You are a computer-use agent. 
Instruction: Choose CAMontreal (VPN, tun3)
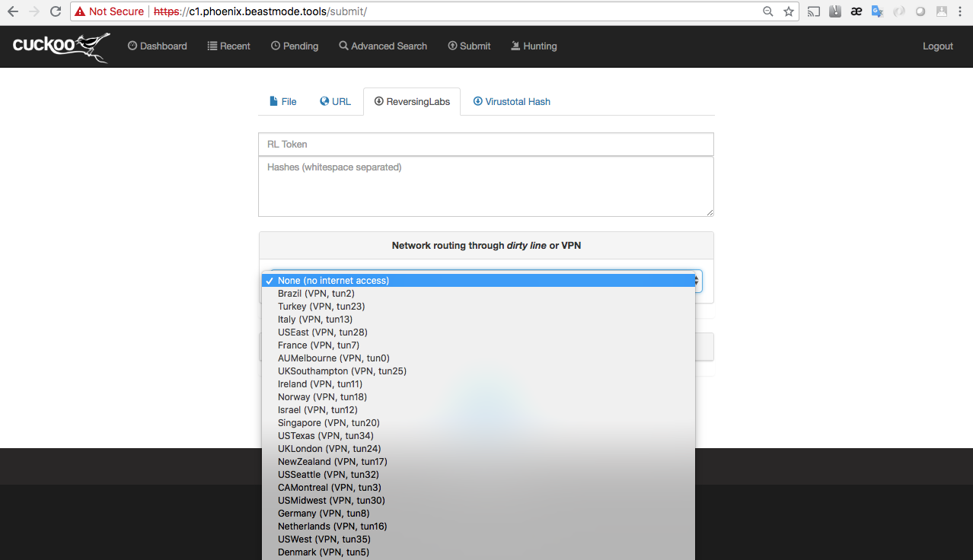click(478, 488)
